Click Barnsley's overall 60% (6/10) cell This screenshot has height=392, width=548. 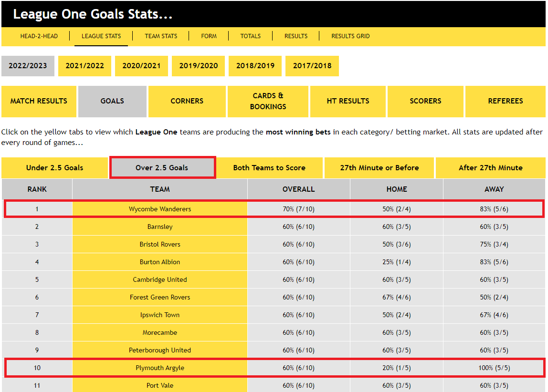[x=299, y=227]
